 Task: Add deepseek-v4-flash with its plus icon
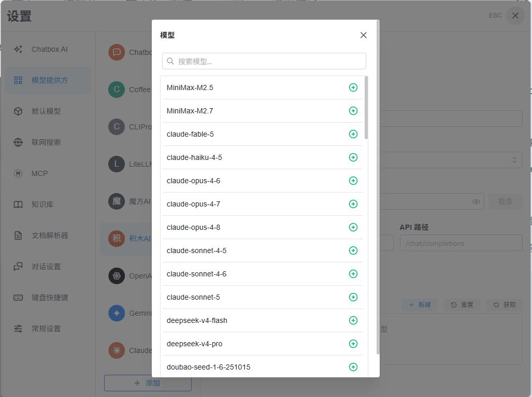[x=353, y=320]
